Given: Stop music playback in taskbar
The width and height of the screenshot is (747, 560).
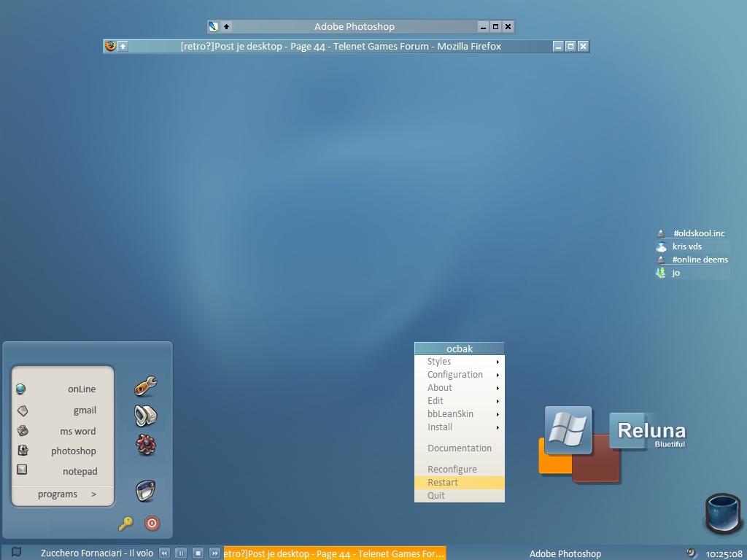Looking at the screenshot, I should (198, 553).
